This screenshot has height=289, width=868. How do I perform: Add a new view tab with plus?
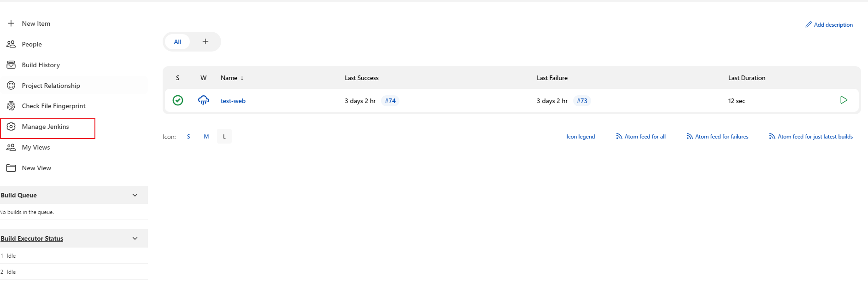pos(205,42)
